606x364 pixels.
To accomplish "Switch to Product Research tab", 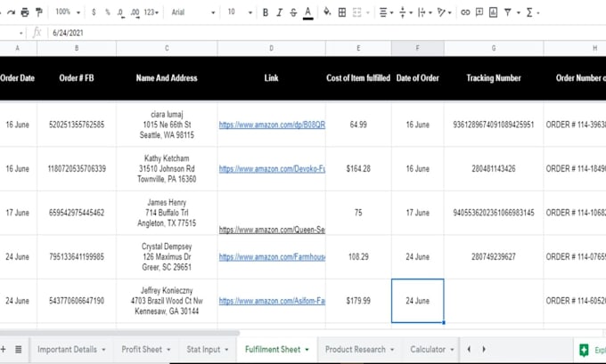I will click(x=356, y=350).
